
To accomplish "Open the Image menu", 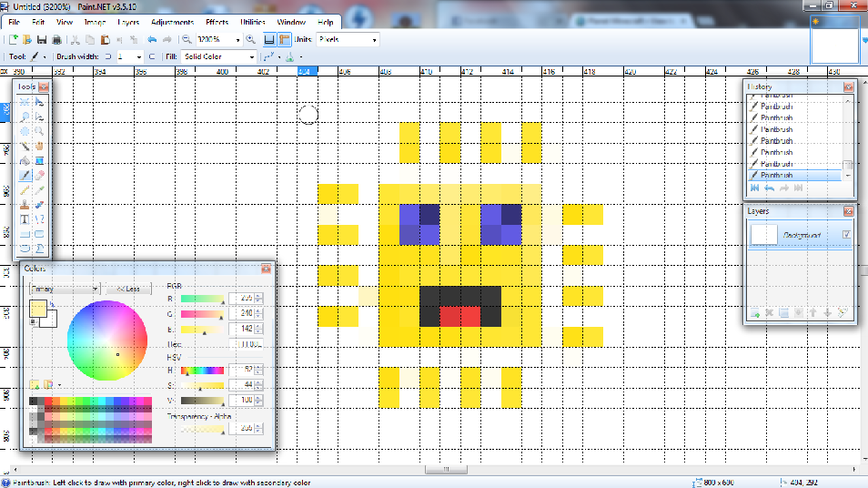I will [x=95, y=22].
